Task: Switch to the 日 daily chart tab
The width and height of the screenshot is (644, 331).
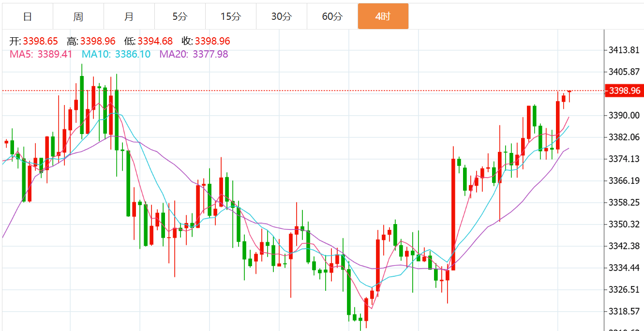Action: [x=28, y=16]
